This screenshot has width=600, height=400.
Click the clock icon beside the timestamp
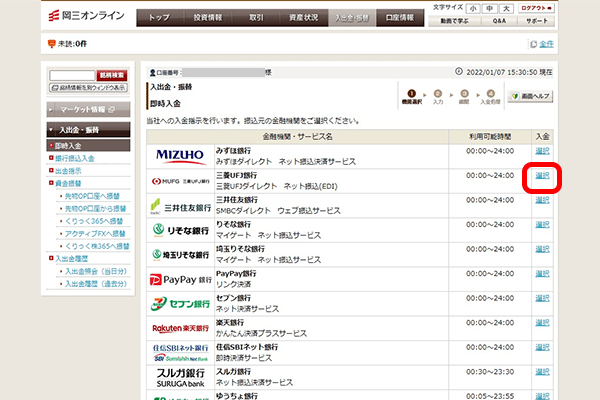pos(459,72)
